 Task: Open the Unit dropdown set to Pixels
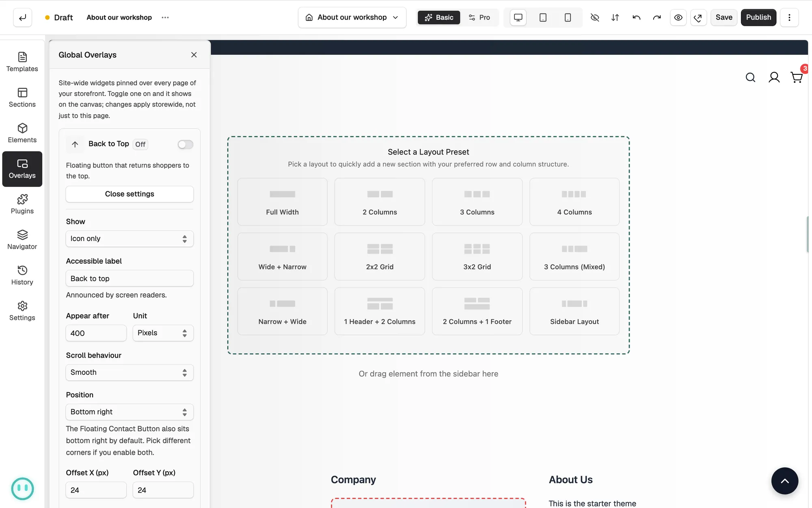(x=163, y=333)
